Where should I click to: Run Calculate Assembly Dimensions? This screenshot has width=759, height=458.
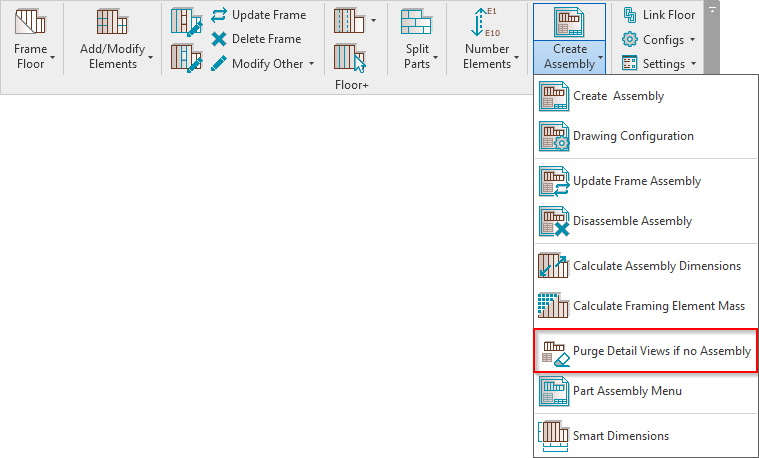[x=656, y=266]
